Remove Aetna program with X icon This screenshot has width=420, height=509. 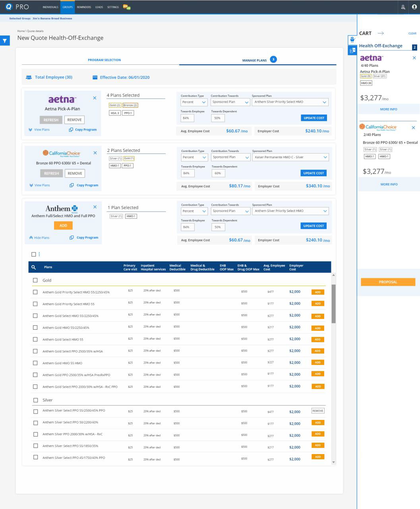95,98
